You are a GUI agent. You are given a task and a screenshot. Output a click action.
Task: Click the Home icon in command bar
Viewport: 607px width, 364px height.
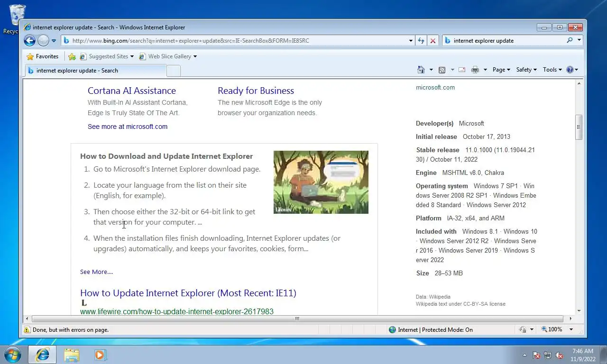tap(421, 70)
